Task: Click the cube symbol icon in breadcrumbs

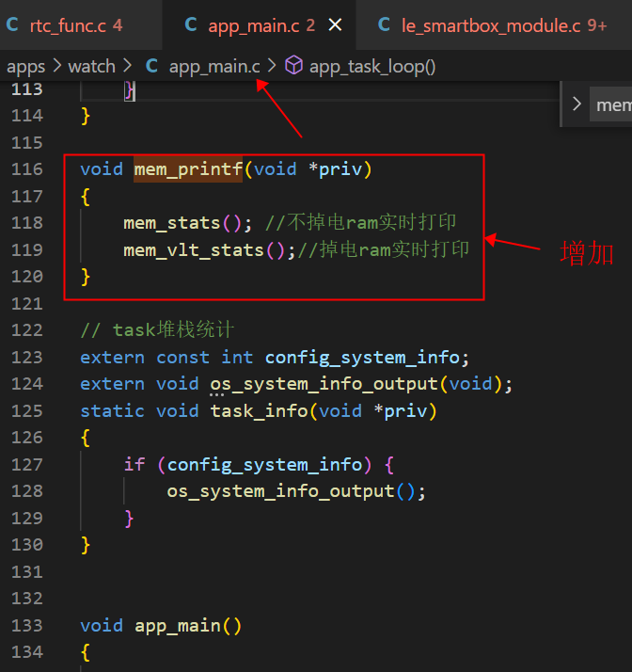Action: point(293,66)
